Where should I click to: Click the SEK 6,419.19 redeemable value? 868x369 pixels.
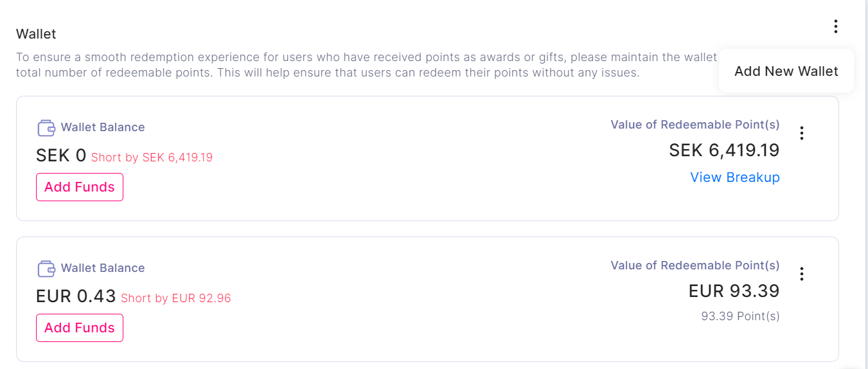click(723, 150)
